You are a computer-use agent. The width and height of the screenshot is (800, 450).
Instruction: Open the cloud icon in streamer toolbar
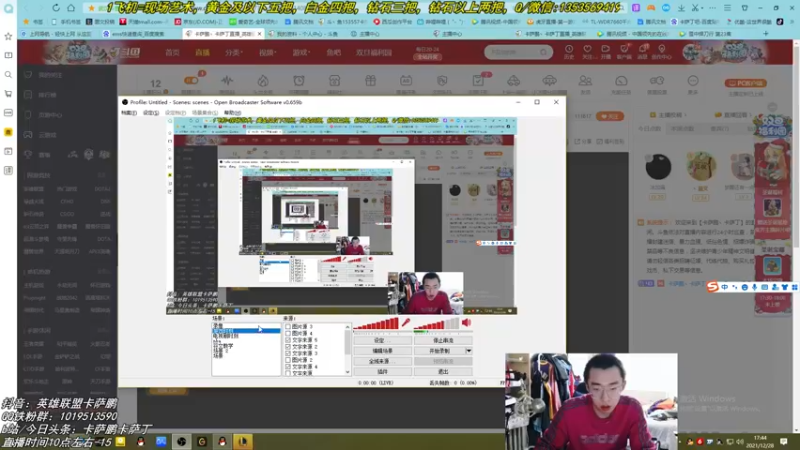coord(549,82)
